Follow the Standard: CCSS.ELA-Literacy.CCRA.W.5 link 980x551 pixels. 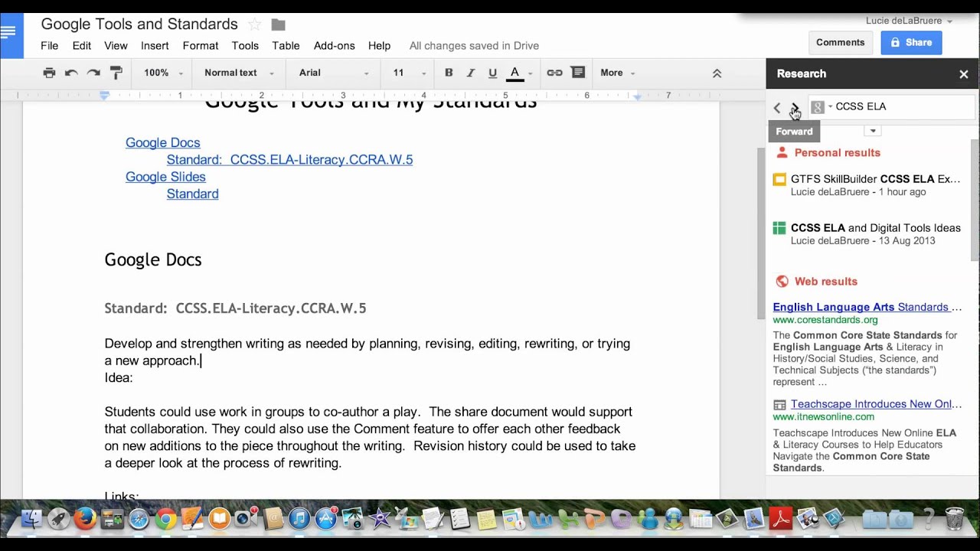pos(289,159)
